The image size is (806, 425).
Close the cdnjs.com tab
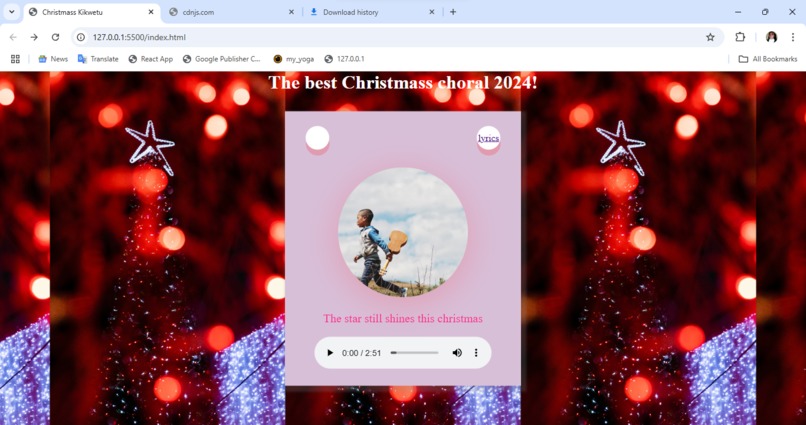(291, 12)
